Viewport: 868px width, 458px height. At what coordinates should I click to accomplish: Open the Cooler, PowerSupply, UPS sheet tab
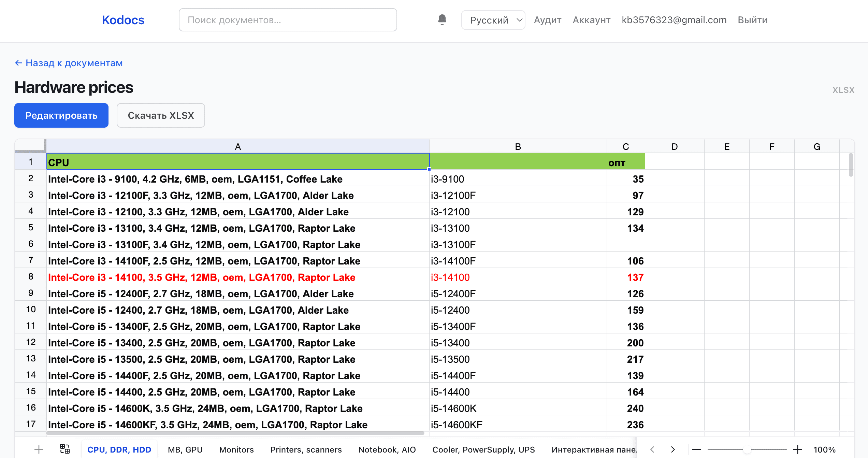click(483, 449)
